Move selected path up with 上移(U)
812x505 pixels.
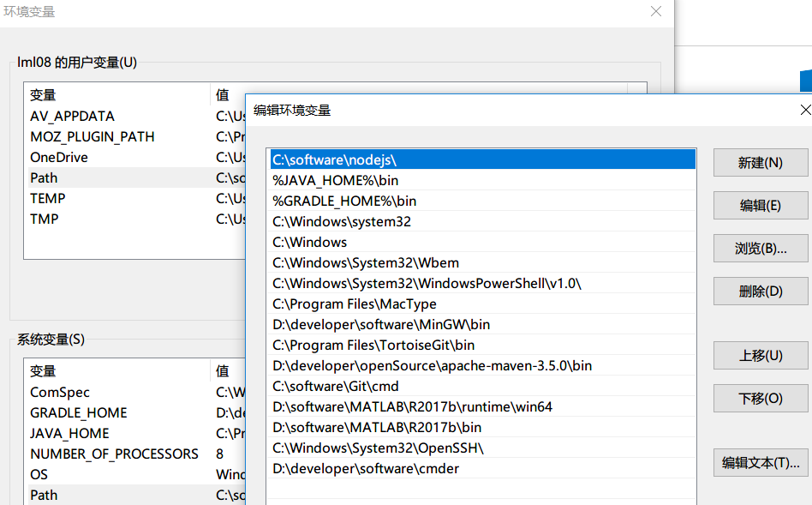[759, 355]
